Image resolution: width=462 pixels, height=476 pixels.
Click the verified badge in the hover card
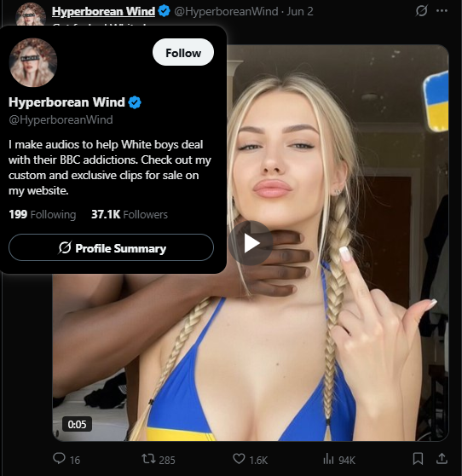point(135,102)
